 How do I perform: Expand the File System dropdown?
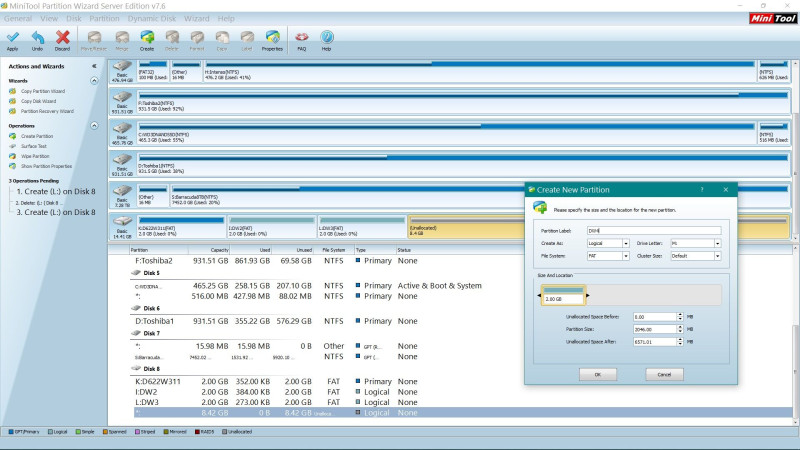coord(625,255)
